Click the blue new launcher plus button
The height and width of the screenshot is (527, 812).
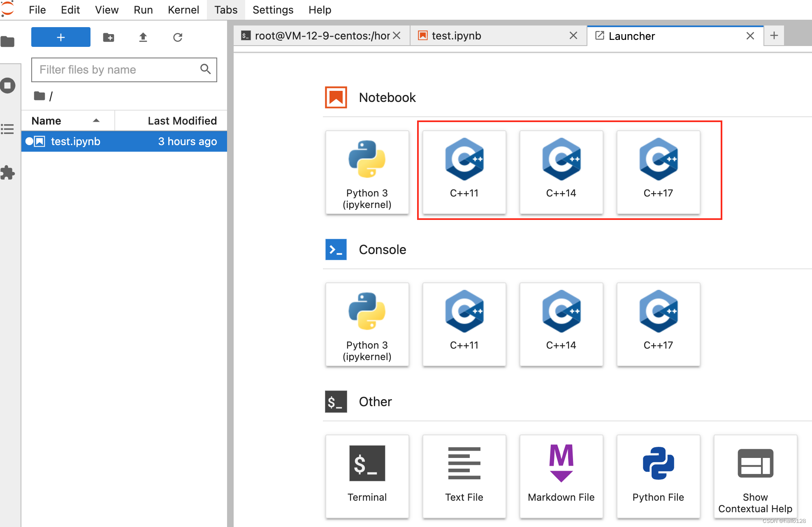tap(61, 37)
